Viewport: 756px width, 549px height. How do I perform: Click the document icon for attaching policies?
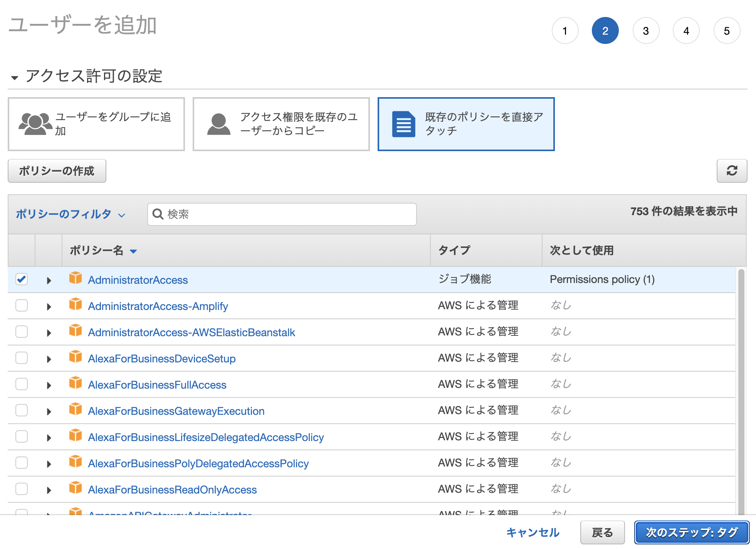403,124
